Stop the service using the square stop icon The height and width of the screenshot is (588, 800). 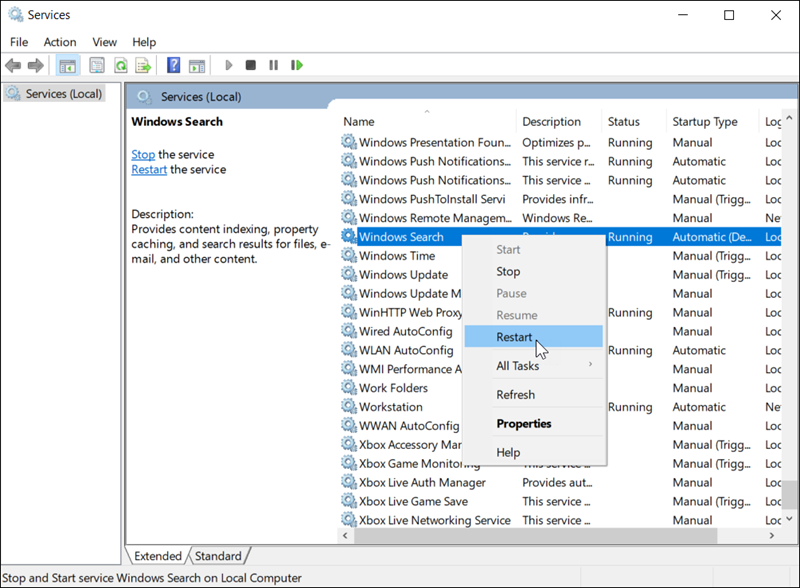coord(251,65)
